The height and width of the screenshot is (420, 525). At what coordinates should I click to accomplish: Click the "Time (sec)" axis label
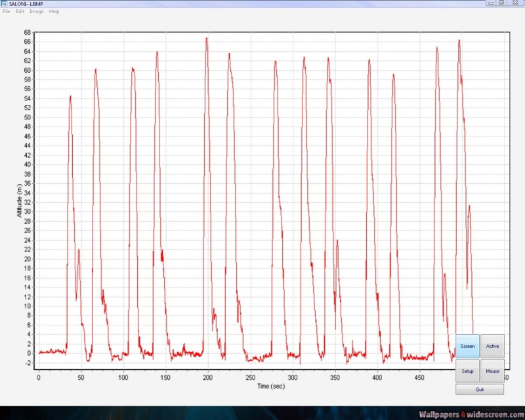click(x=271, y=386)
